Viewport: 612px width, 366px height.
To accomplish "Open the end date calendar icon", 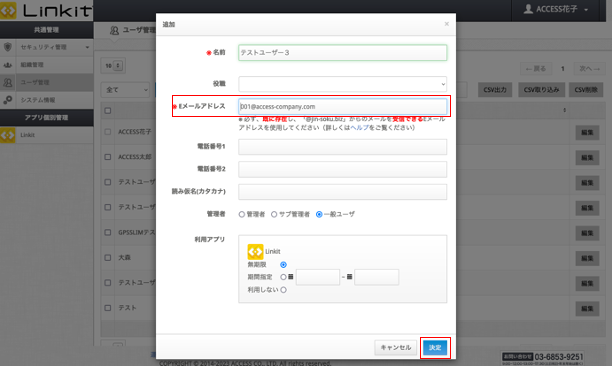I will coord(349,277).
